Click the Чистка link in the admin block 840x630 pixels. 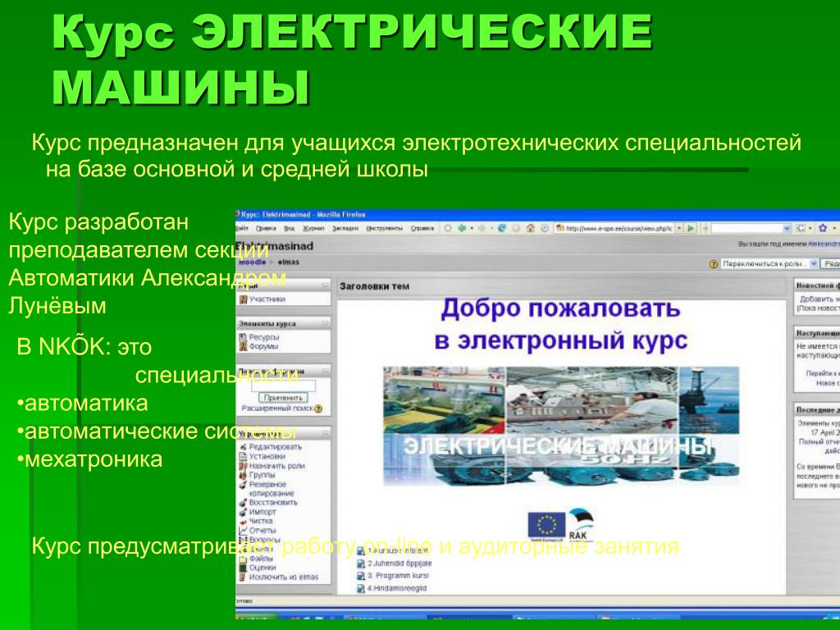coord(261,521)
